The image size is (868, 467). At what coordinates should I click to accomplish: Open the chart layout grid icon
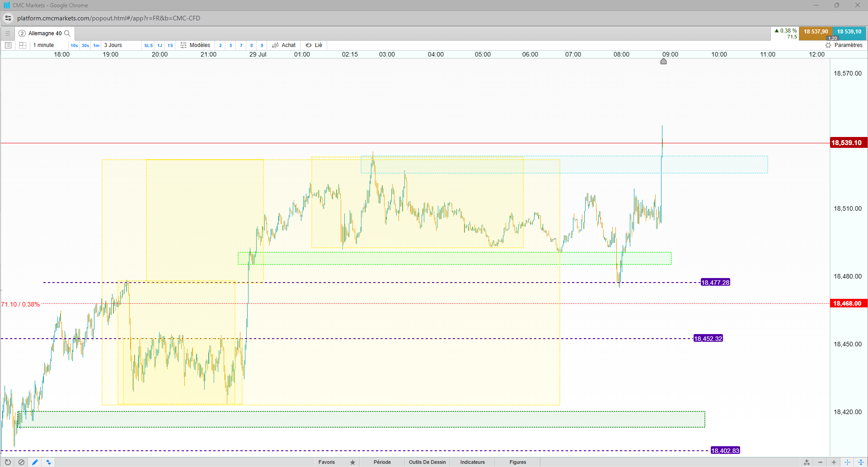(23, 45)
